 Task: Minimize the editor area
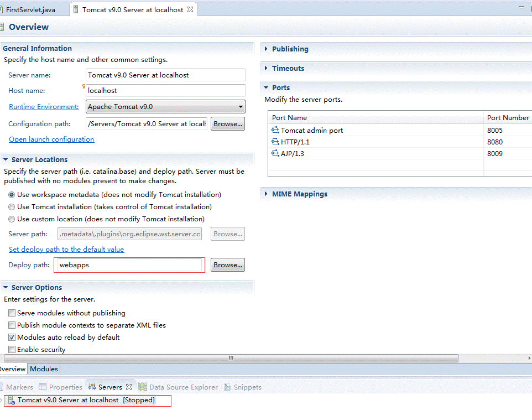coord(521,7)
